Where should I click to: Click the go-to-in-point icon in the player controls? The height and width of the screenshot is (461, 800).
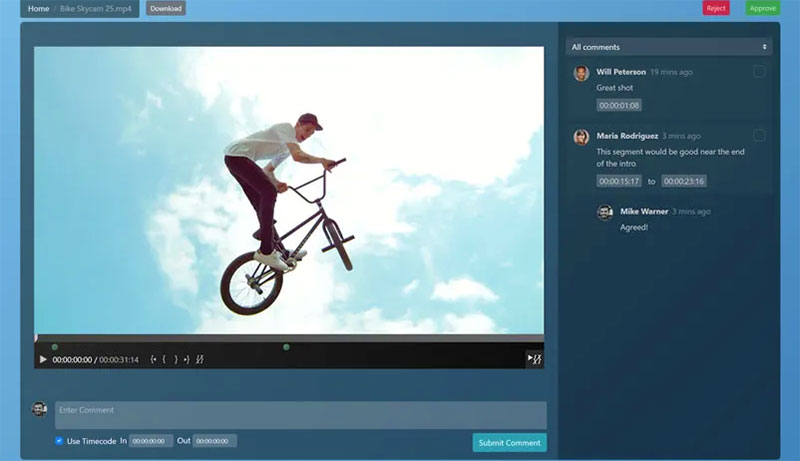[x=154, y=359]
